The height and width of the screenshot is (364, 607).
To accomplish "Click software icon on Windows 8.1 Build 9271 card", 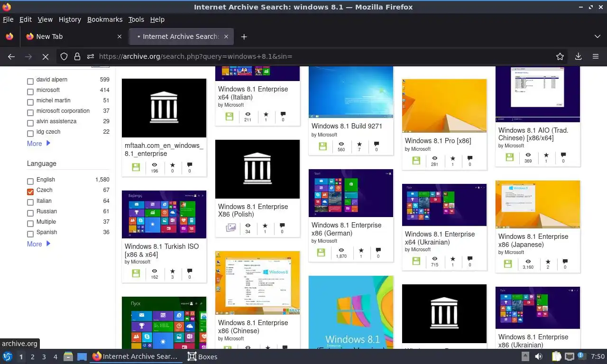I will (x=323, y=146).
